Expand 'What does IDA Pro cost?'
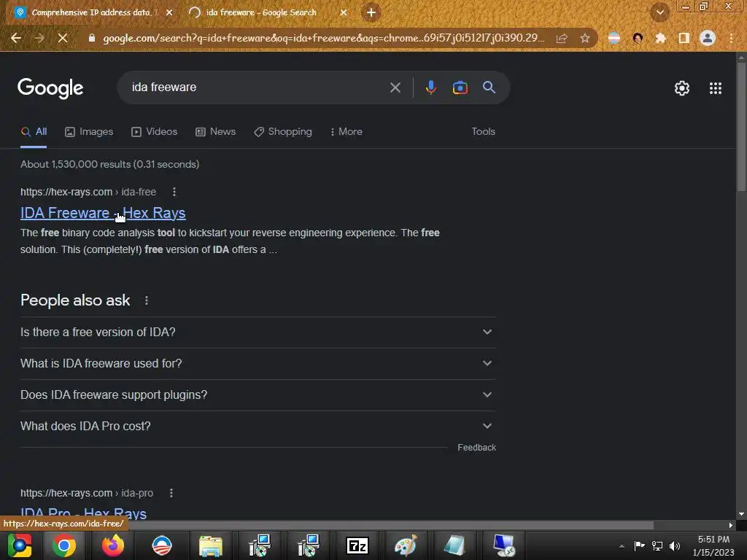 pos(258,426)
